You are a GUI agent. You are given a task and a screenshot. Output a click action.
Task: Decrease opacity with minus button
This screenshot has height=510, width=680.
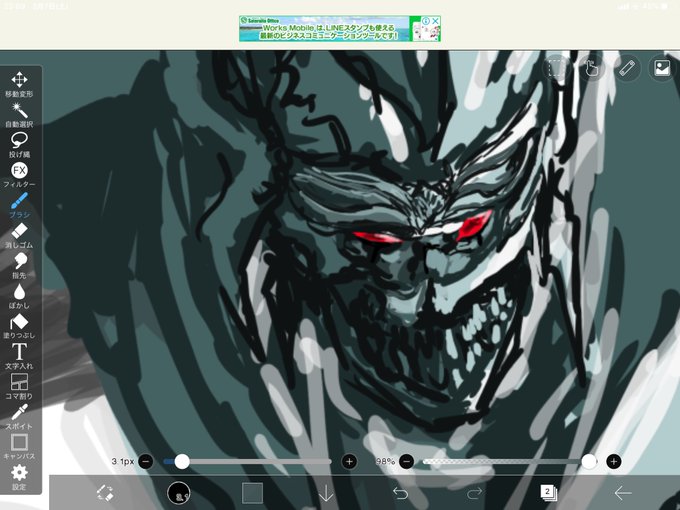[406, 461]
